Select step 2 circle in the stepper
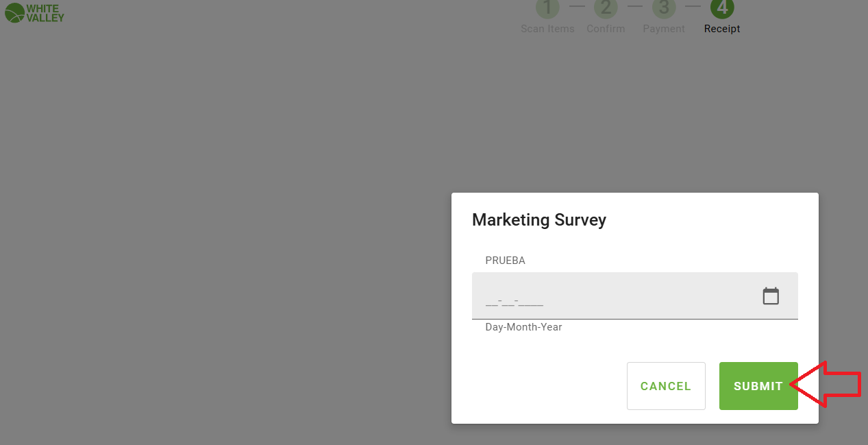The height and width of the screenshot is (445, 868). (606, 8)
